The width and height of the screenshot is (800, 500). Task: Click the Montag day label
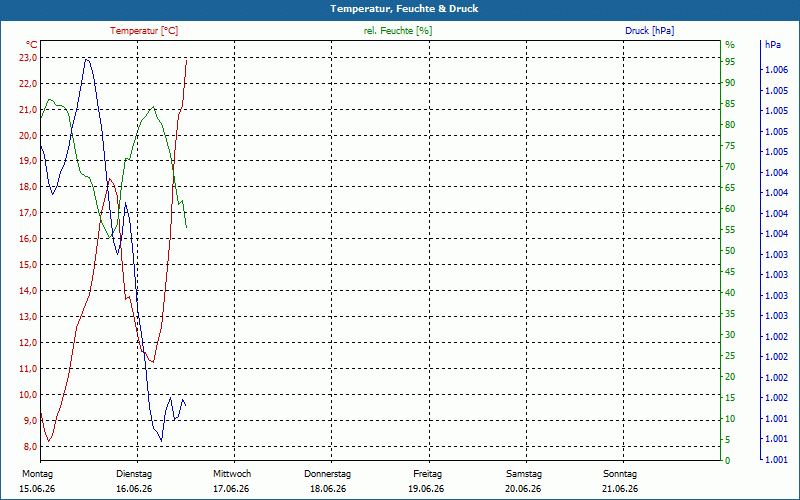pos(37,474)
